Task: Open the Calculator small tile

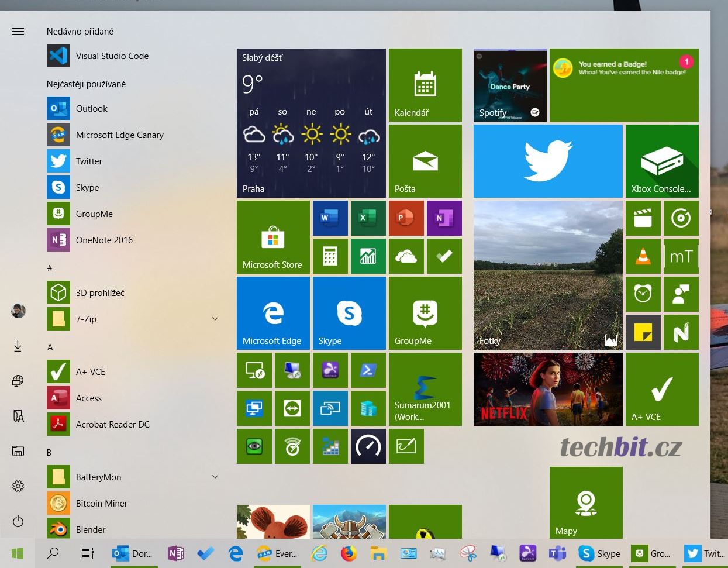Action: tap(330, 256)
